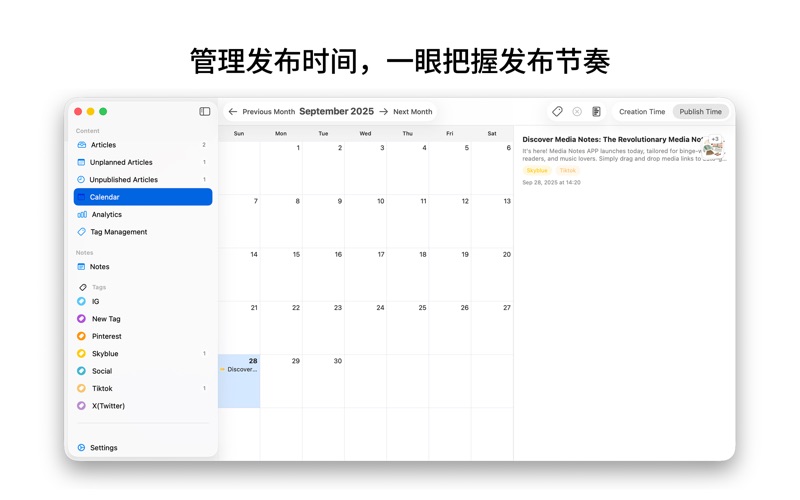This screenshot has width=800, height=500.
Task: Open Tag Management section
Action: 143,232
